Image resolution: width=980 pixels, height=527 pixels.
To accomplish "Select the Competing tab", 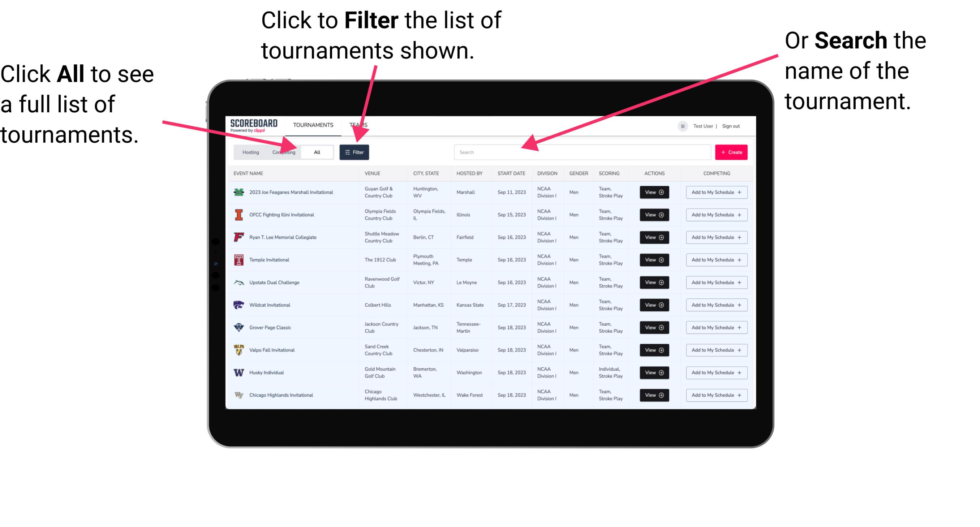I will [282, 152].
